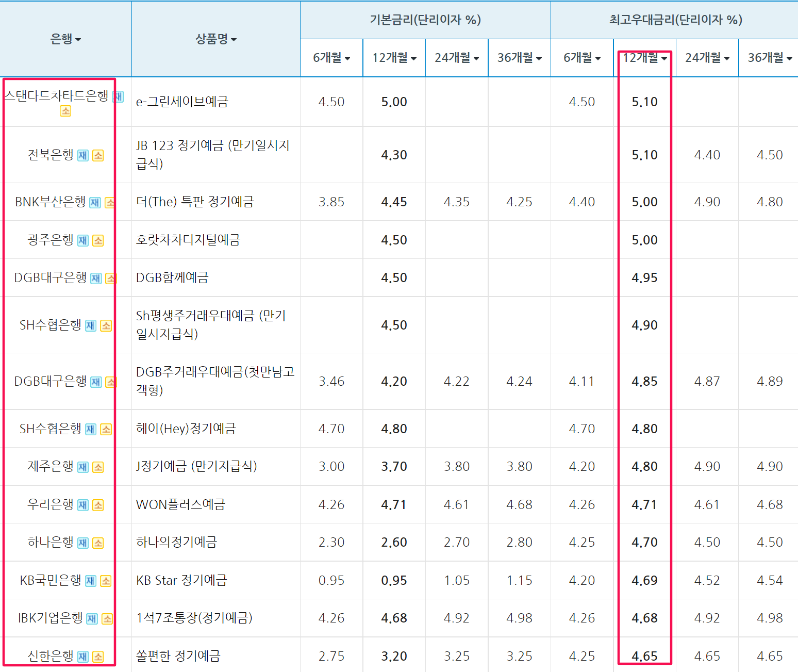
Task: Sort the table by 은행 column
Action: [65, 39]
